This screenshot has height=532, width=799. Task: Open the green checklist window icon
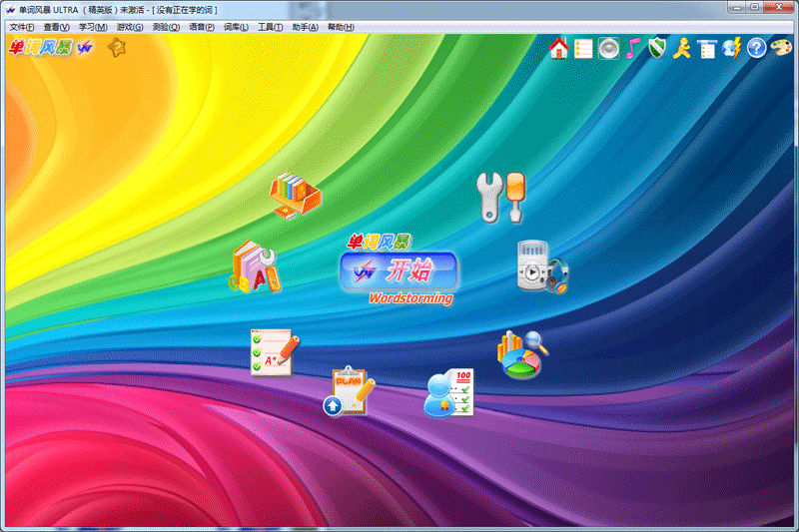pos(707,49)
